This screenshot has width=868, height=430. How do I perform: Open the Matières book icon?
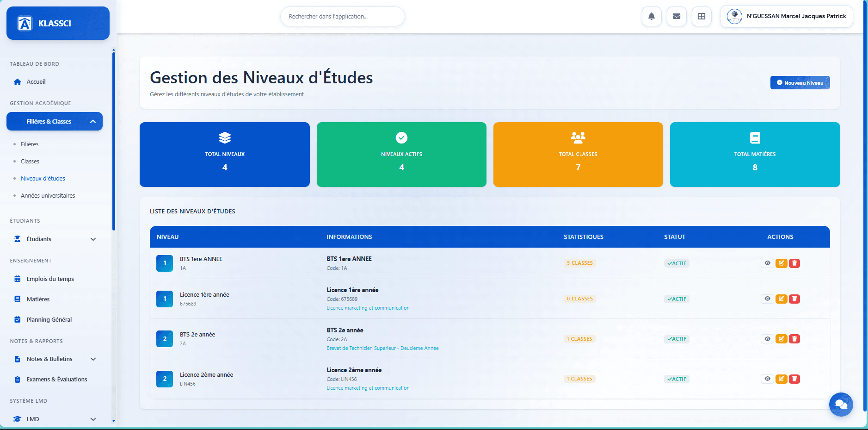[x=17, y=299]
